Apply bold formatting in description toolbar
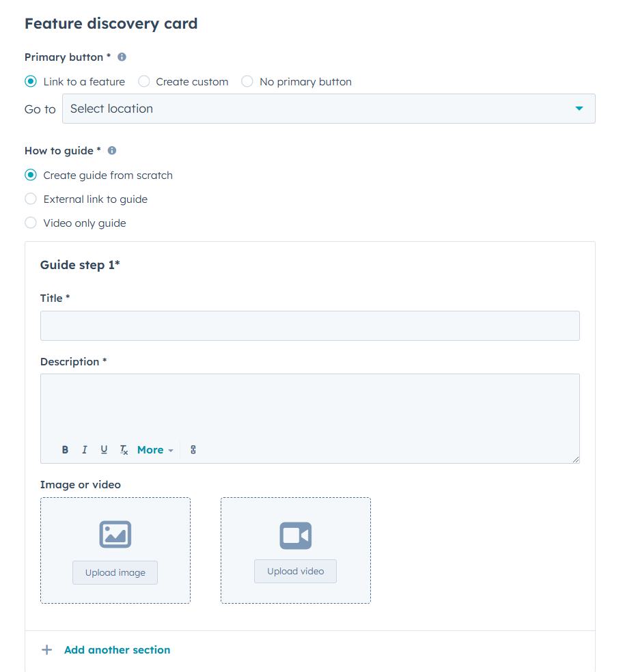This screenshot has height=672, width=623. tap(66, 450)
